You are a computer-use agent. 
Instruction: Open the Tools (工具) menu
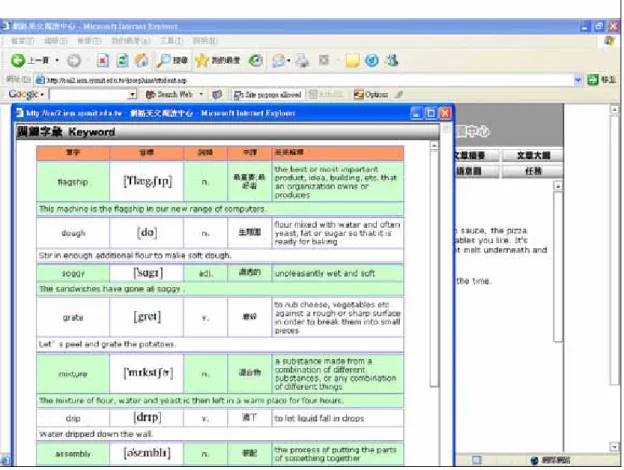[x=172, y=41]
